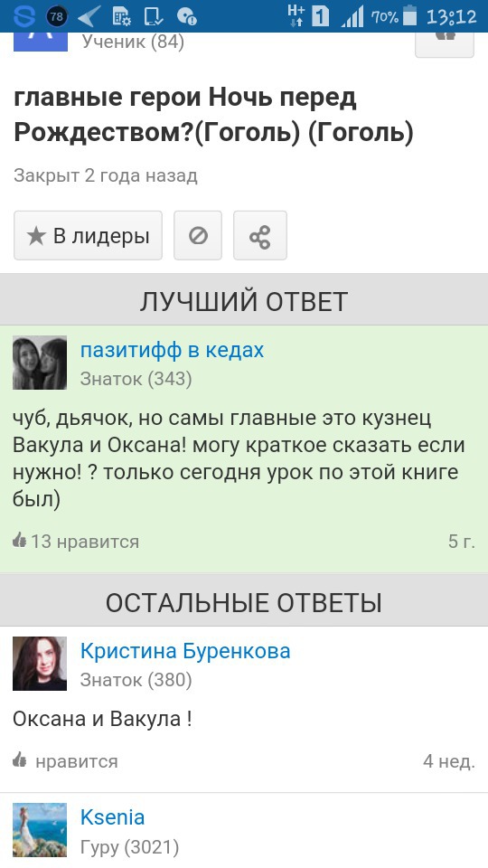Tap Ksenia's avatar picture

(40, 830)
